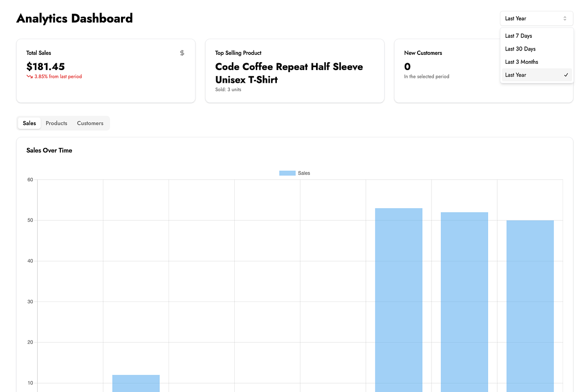Click the bar reaching exactly 50
Screen dimensions: 588x392
(x=530, y=306)
